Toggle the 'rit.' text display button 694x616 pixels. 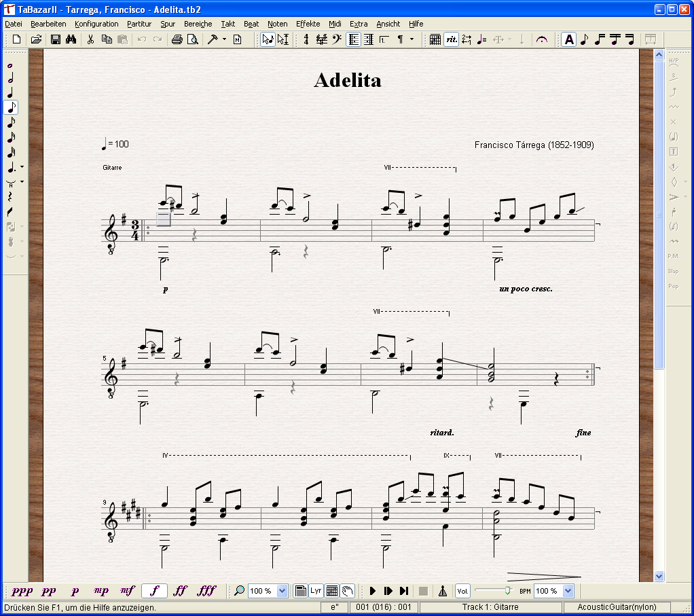pos(451,39)
